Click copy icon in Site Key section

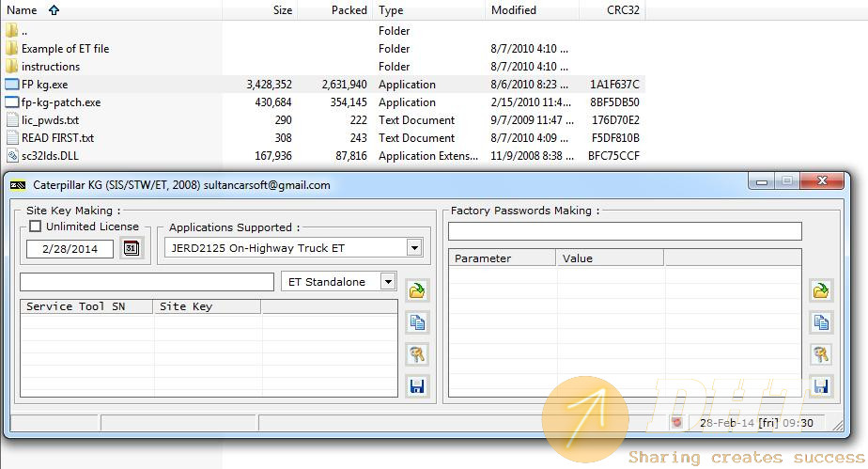pyautogui.click(x=417, y=322)
